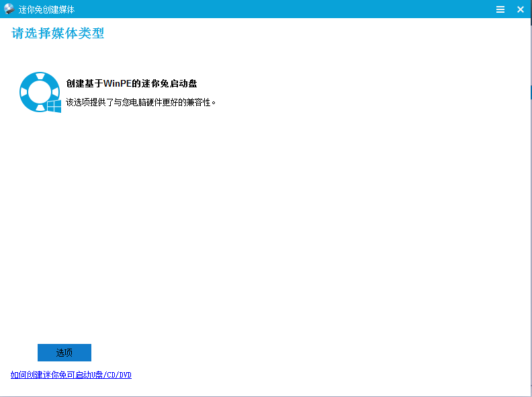Click the 请选择媒体类型 heading

[x=58, y=34]
